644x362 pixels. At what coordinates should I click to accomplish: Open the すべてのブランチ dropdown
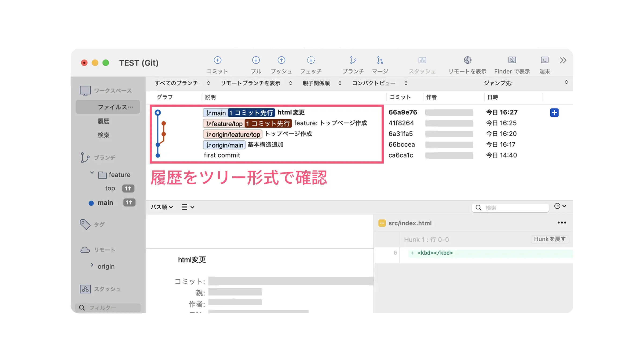click(x=182, y=83)
